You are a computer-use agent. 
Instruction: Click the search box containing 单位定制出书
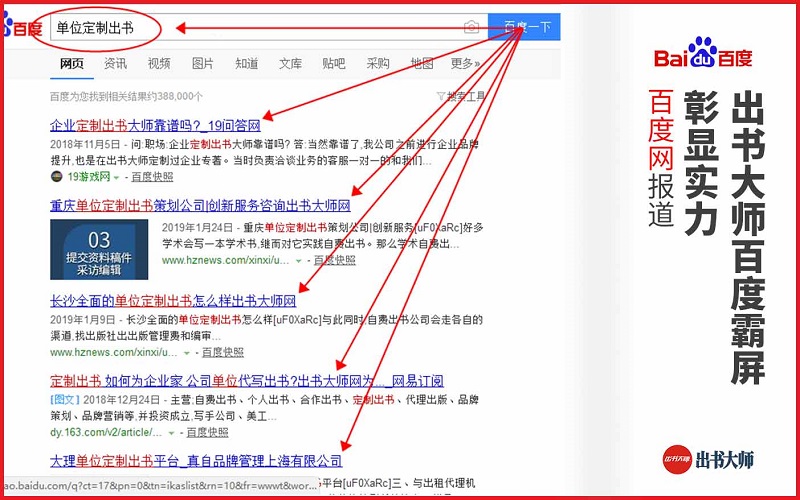250,28
